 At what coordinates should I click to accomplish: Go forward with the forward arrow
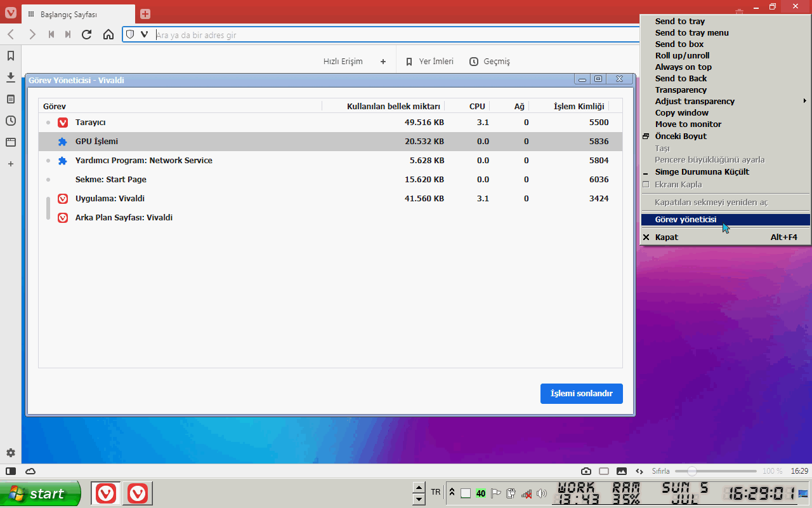coord(32,34)
